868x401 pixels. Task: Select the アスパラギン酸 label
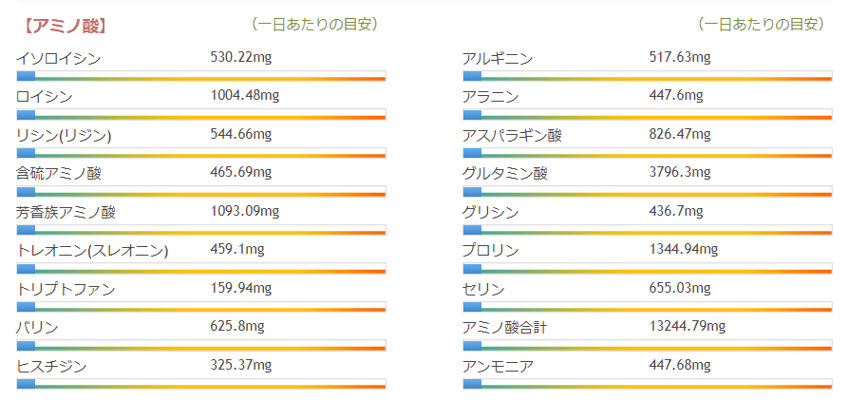click(x=512, y=135)
